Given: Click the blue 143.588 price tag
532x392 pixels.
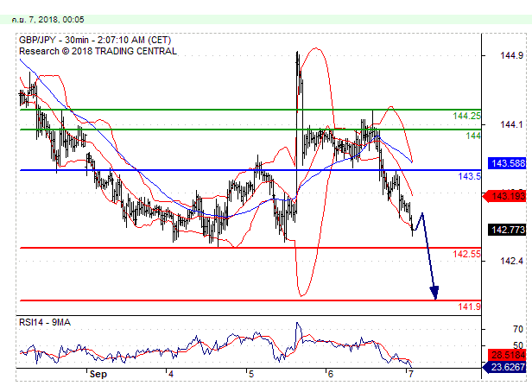Looking at the screenshot, I should pos(507,163).
